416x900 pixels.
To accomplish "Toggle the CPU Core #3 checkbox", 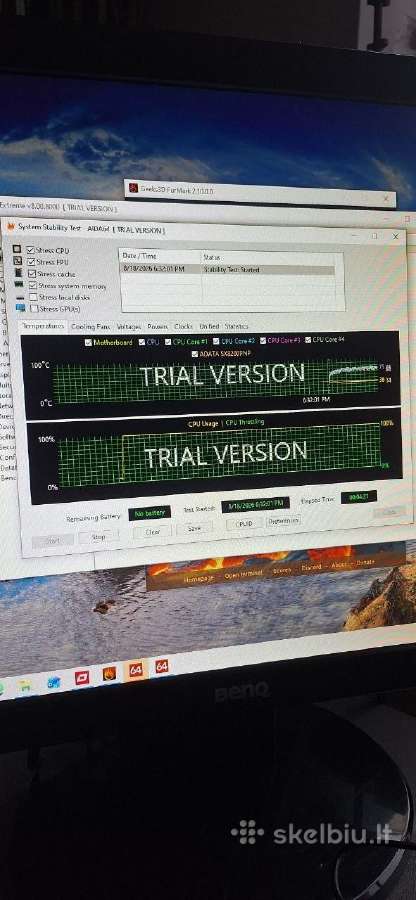I will coord(262,340).
